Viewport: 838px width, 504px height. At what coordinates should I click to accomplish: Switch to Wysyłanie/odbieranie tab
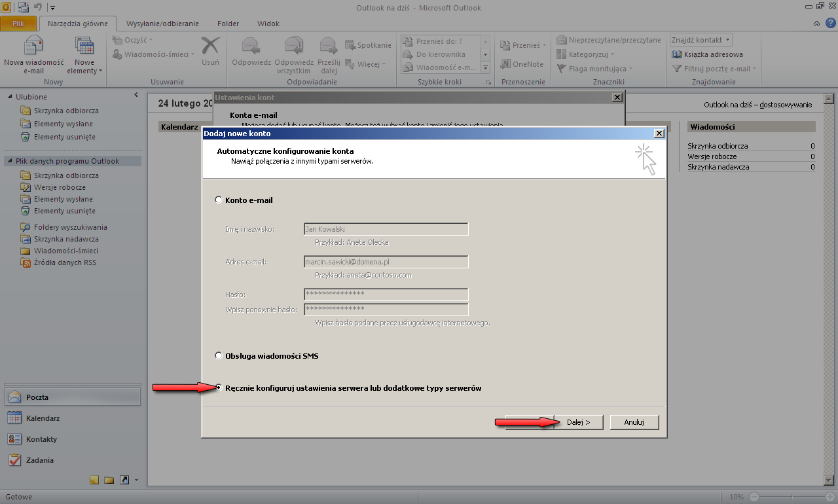(x=162, y=24)
